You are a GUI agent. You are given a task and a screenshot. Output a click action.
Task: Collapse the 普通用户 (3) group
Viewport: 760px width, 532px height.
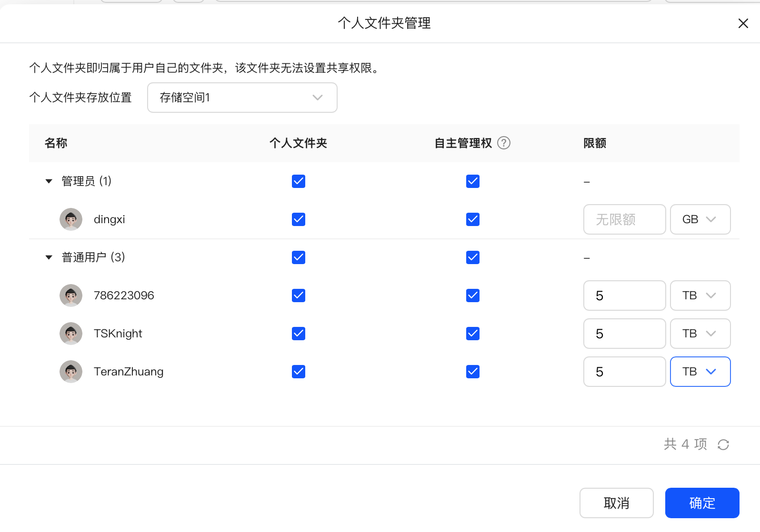pos(49,257)
